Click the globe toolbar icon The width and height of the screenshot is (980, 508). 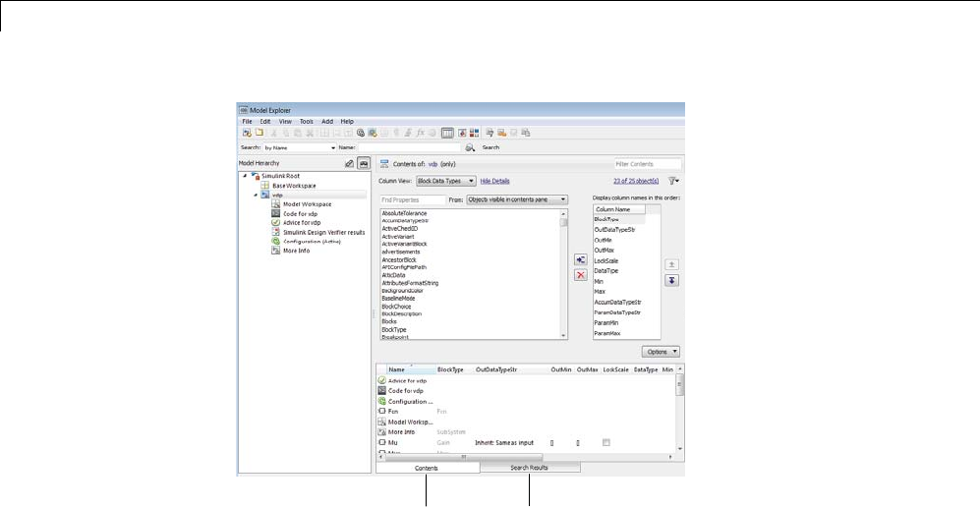[361, 133]
